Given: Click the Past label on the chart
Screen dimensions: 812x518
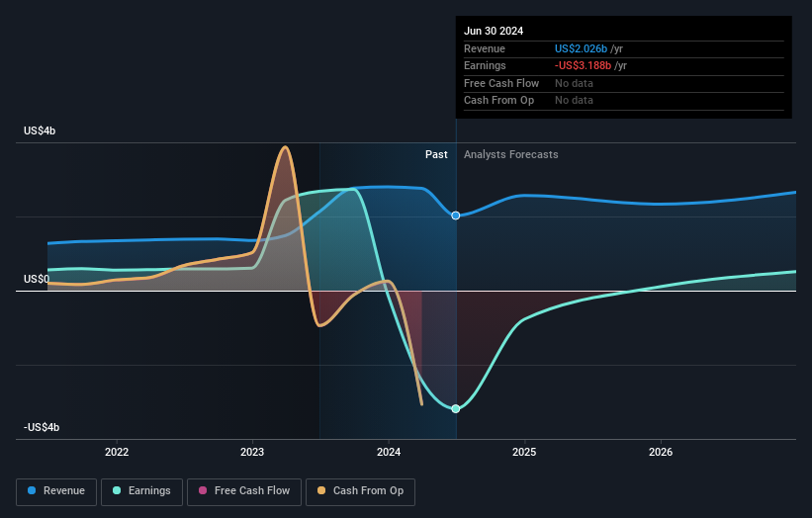Looking at the screenshot, I should click(x=436, y=155).
